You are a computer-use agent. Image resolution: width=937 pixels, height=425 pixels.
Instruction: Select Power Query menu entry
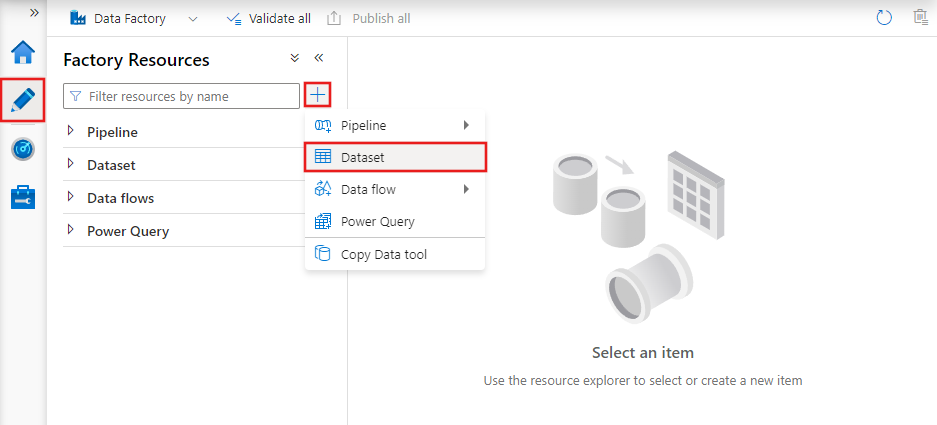point(377,221)
